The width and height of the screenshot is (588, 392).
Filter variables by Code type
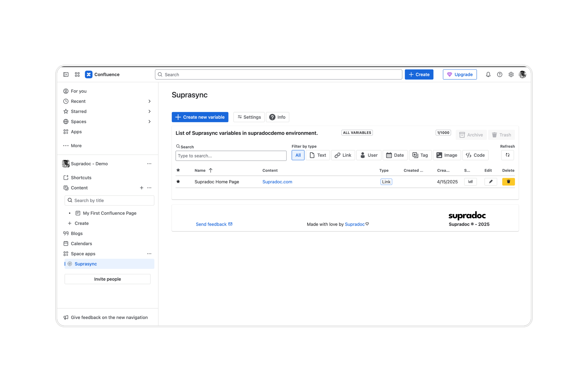pyautogui.click(x=475, y=155)
